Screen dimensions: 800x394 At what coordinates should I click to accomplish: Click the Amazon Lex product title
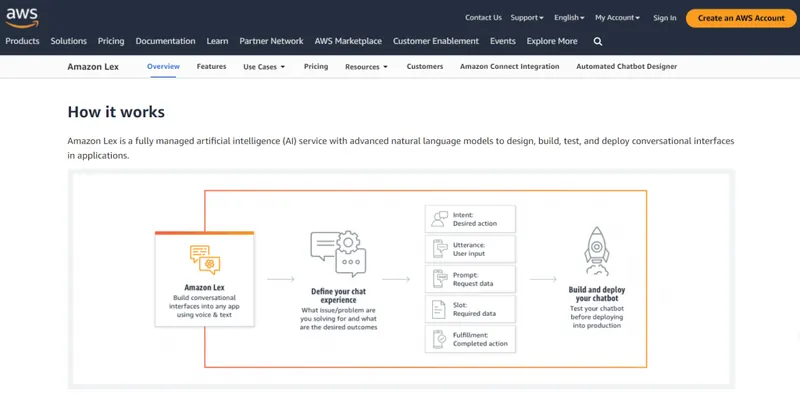pos(93,67)
